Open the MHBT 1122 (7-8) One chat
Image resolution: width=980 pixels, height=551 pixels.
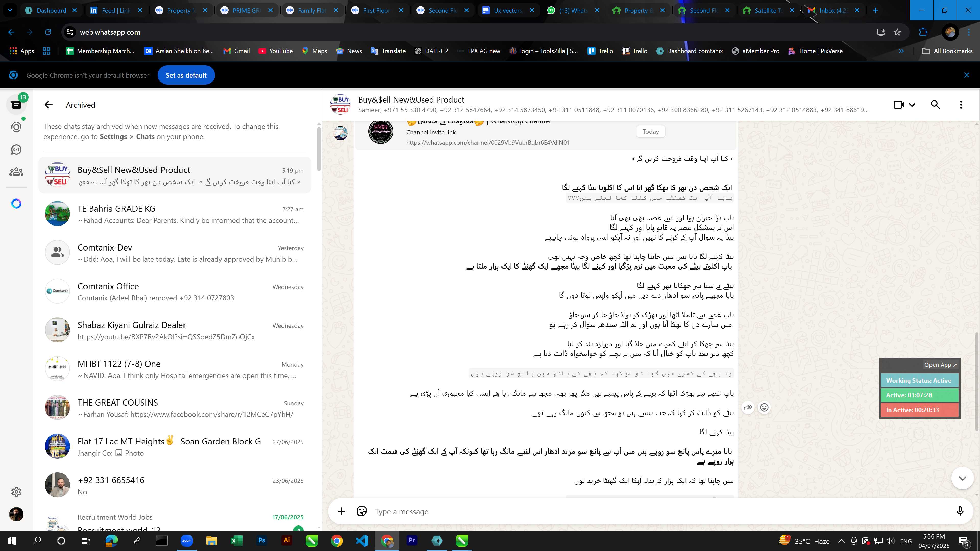pos(175,369)
